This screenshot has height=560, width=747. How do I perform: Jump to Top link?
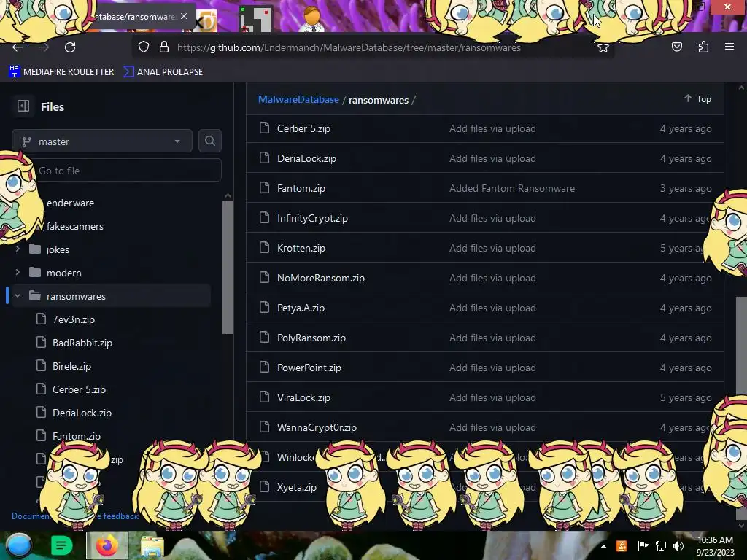698,98
